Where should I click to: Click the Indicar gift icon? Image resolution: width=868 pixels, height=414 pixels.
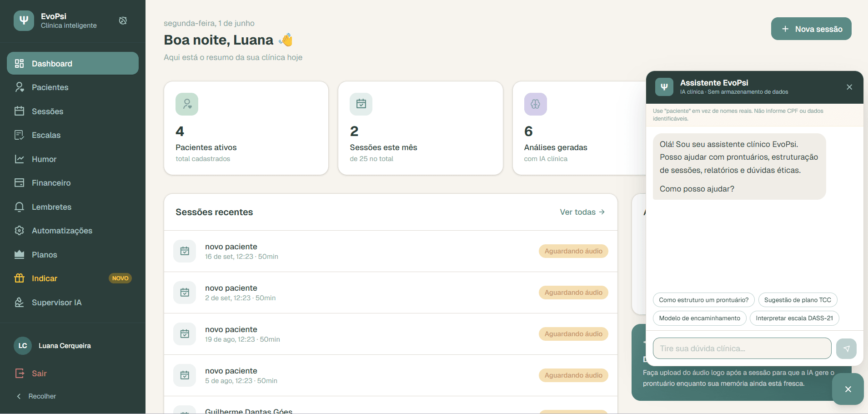coord(19,278)
